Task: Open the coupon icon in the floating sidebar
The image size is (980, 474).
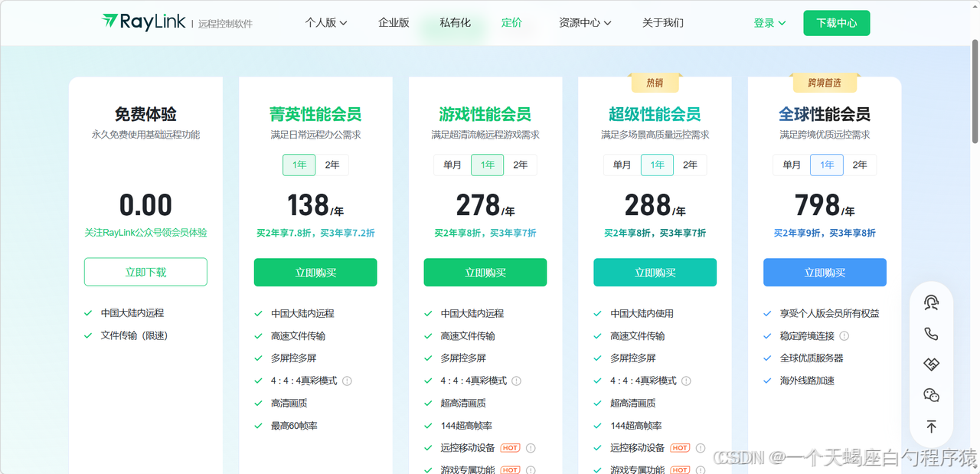Action: pyautogui.click(x=931, y=364)
